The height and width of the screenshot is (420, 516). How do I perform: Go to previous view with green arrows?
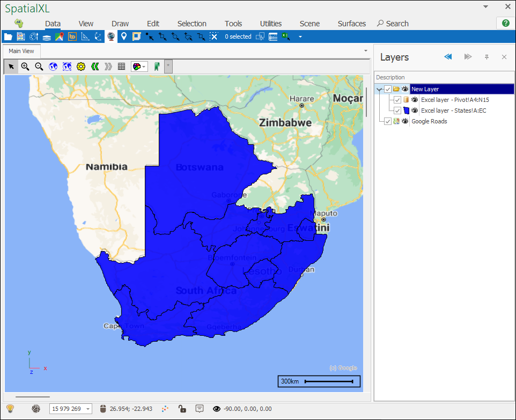[x=95, y=67]
